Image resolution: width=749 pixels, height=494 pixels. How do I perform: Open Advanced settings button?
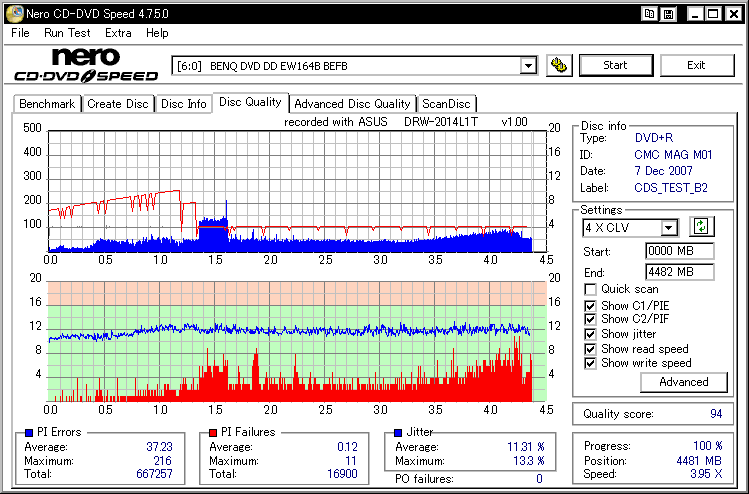(684, 382)
